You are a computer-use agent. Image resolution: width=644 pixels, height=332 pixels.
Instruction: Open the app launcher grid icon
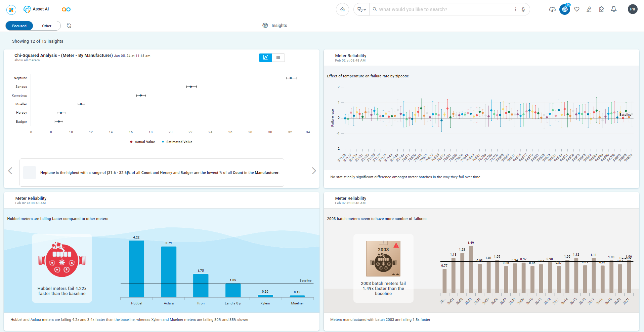pyautogui.click(x=11, y=10)
